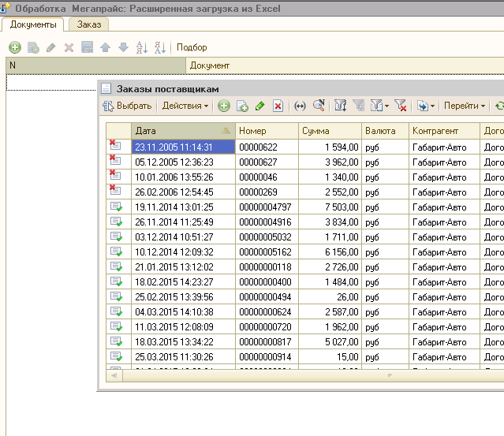504x436 pixels.
Task: Select the order numbered 0000004797
Action: pos(266,207)
